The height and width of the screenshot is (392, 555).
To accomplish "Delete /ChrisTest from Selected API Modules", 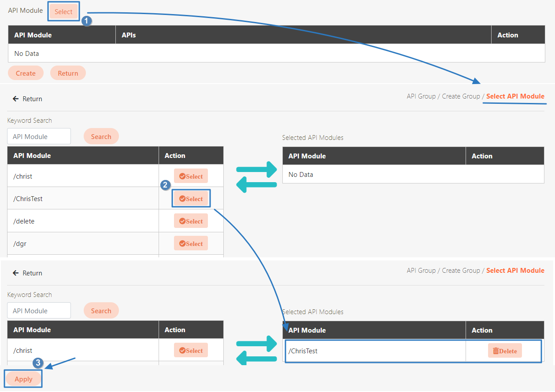I will [504, 351].
